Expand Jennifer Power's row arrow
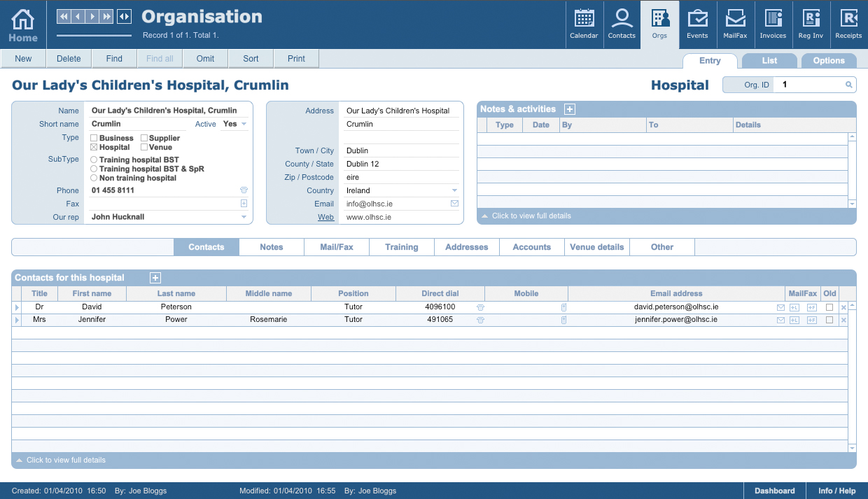This screenshot has height=499, width=868. [x=17, y=320]
